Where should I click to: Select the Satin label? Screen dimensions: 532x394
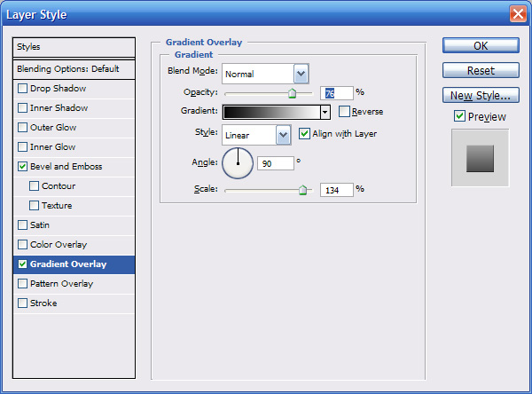[x=40, y=225]
